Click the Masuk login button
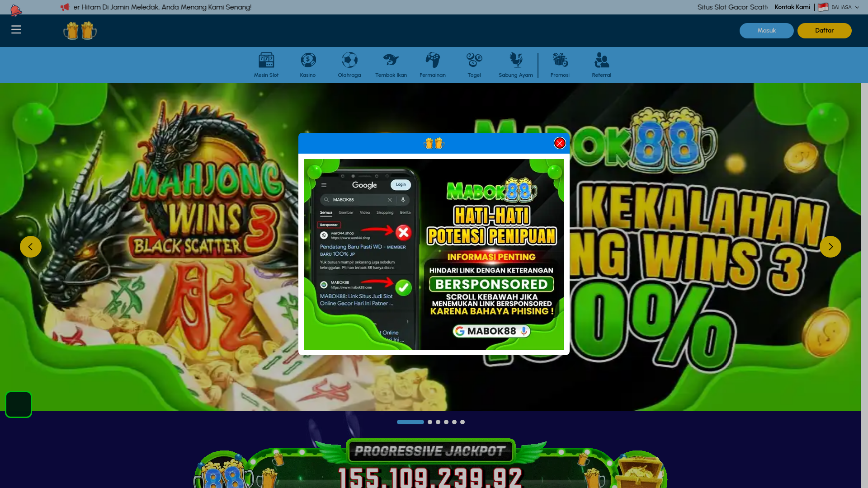This screenshot has height=488, width=868. 767,31
